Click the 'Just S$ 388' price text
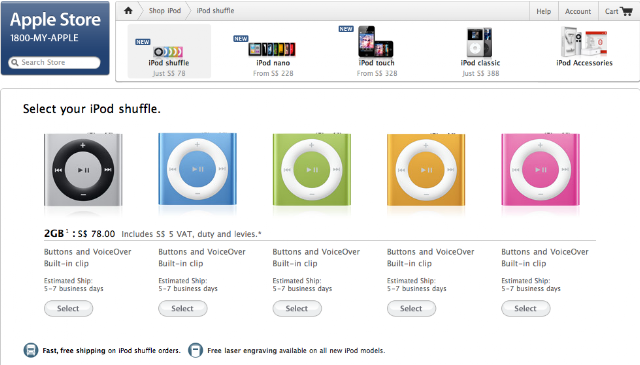This screenshot has width=640, height=365. coord(480,73)
